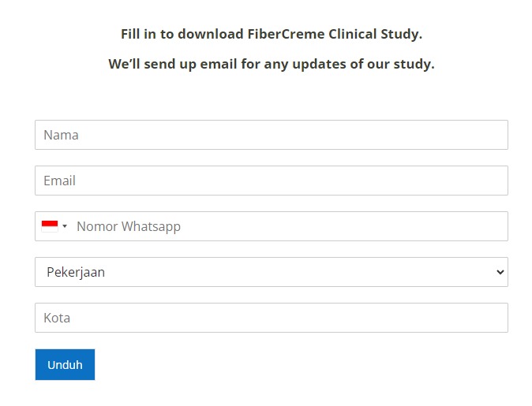Click the Kota input box
Screen dimensions: 532x406
272,318
